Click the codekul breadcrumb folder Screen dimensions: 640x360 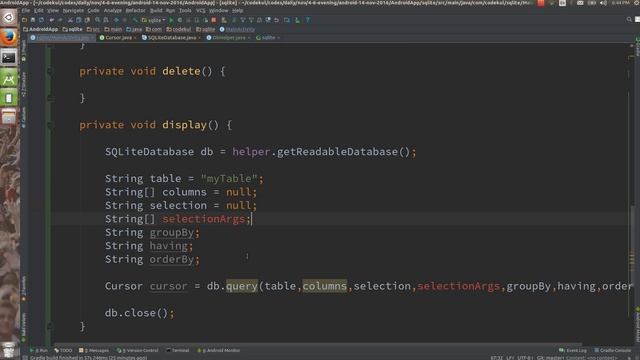179,29
